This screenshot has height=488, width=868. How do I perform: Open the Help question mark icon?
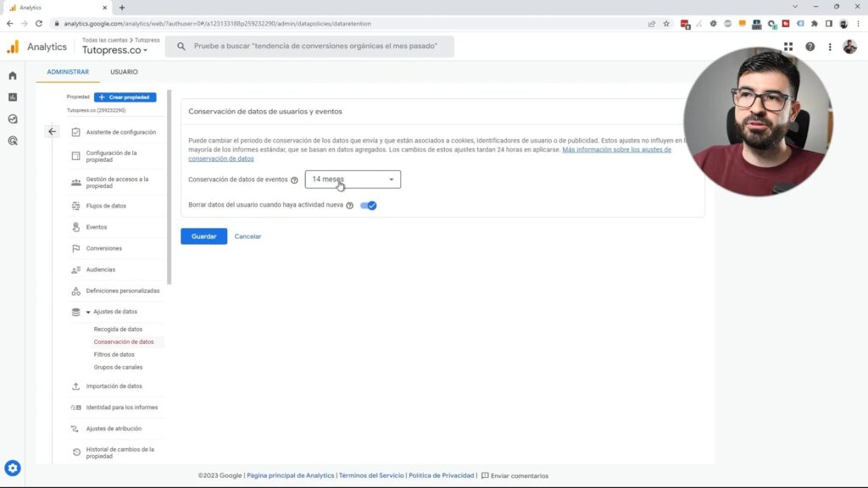(x=810, y=47)
